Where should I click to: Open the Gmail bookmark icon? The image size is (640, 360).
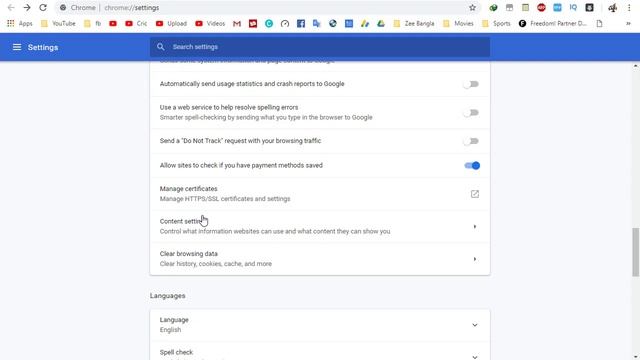click(237, 24)
